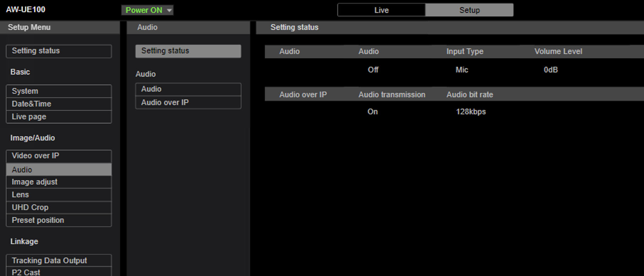The image size is (644, 276).
Task: Open the Lens settings
Action: click(59, 194)
